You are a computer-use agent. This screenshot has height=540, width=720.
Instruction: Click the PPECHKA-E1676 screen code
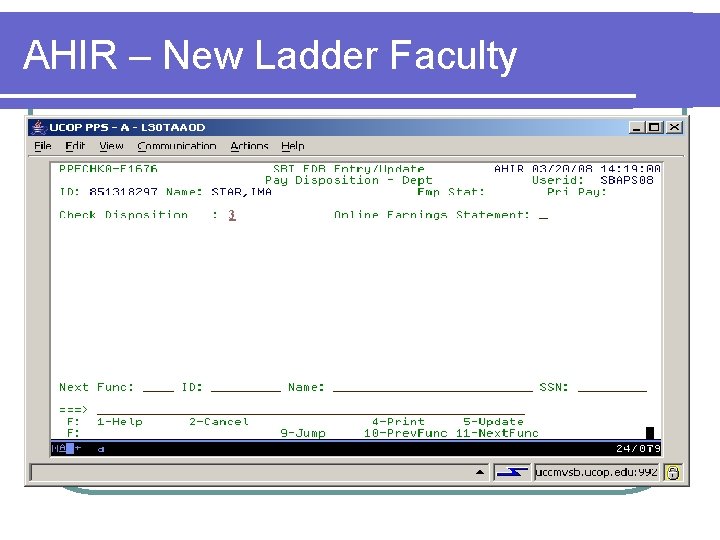coord(108,169)
